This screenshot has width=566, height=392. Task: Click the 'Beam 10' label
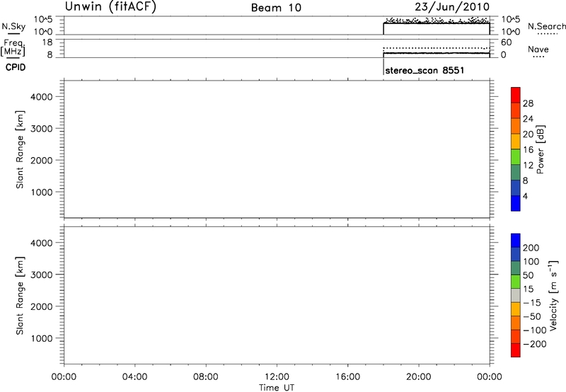276,8
